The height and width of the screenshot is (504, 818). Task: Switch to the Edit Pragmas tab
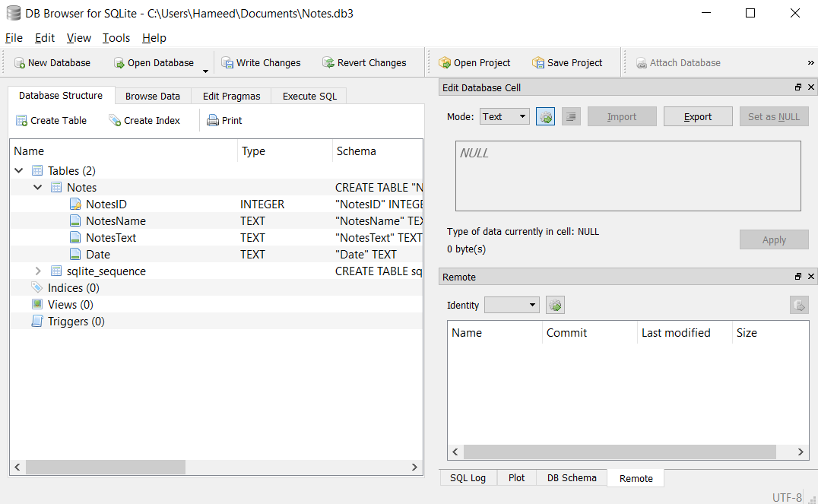[231, 96]
